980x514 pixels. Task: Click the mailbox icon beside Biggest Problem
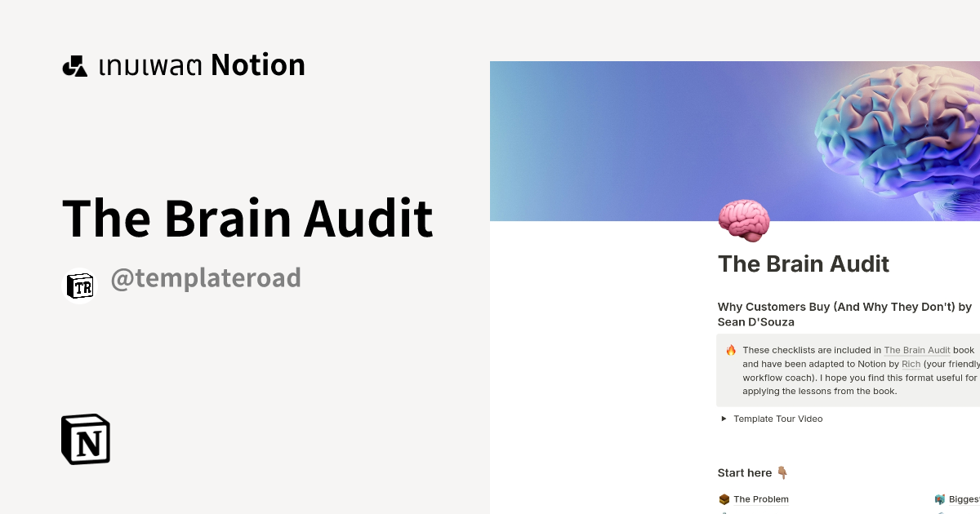click(941, 498)
